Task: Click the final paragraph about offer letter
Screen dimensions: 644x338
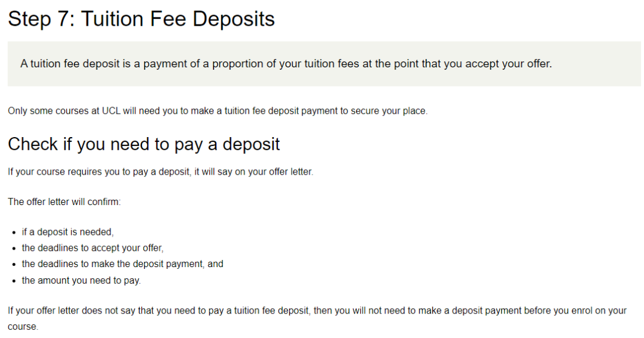Action: [317, 318]
